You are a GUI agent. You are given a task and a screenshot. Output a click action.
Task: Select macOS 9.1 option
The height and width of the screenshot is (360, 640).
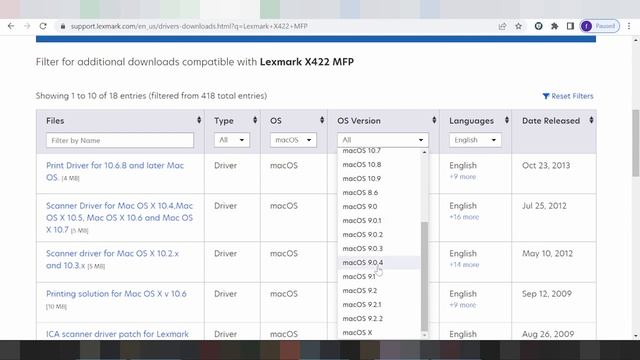[379, 277]
